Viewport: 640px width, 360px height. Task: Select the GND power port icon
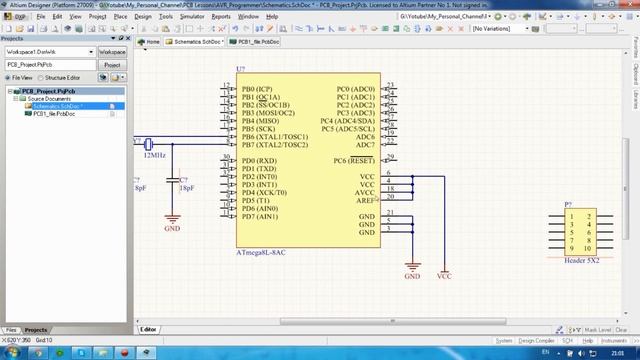point(353,29)
